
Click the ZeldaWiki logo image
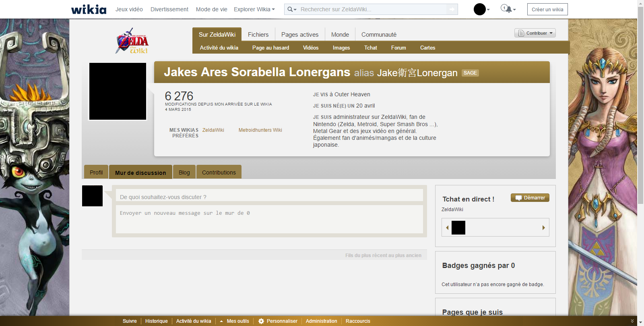point(132,41)
